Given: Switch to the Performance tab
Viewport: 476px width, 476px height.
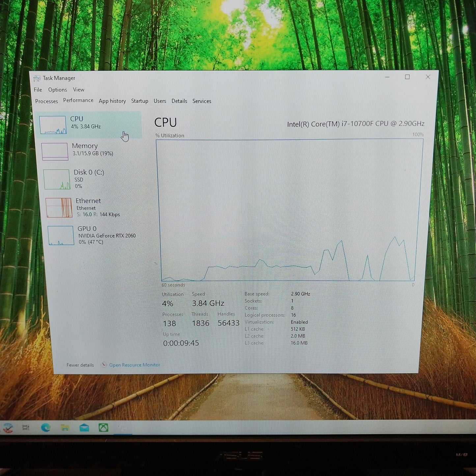Looking at the screenshot, I should pyautogui.click(x=78, y=100).
